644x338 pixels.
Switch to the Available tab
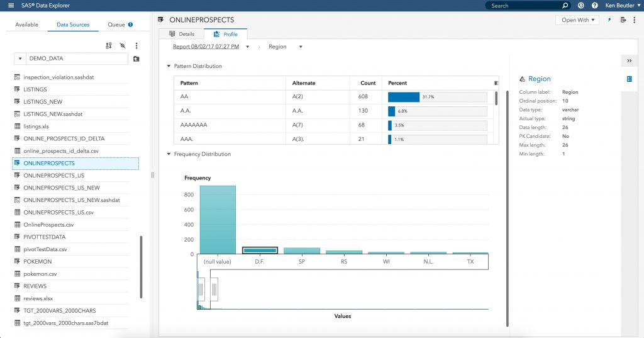[26, 25]
